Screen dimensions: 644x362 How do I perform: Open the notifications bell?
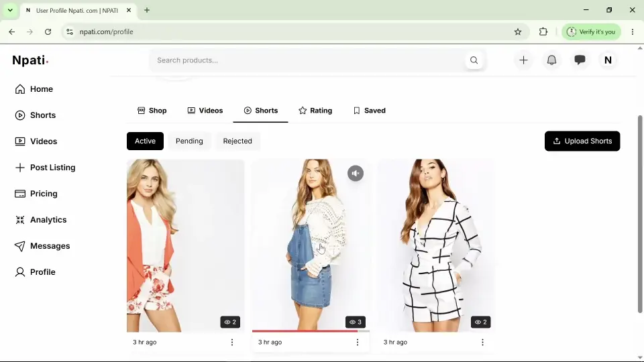(551, 60)
